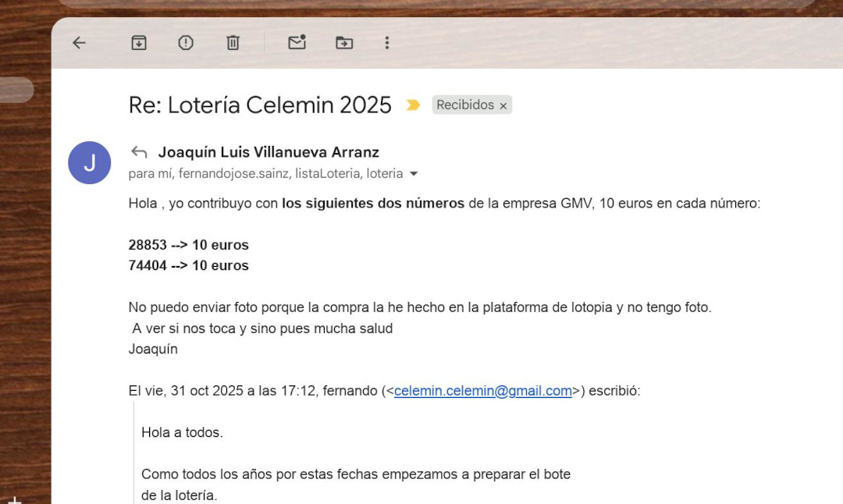
Task: Toggle the yellow importance marker
Action: click(x=413, y=105)
